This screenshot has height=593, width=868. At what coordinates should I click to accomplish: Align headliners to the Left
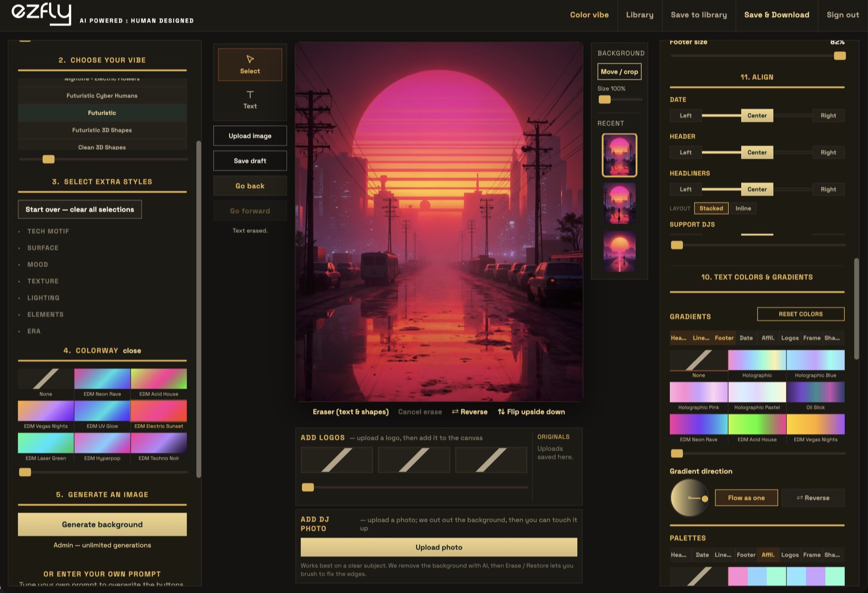click(686, 189)
